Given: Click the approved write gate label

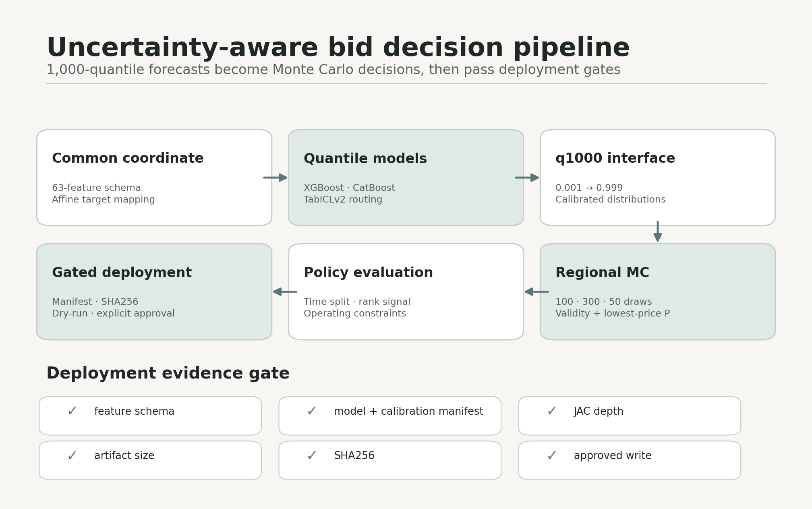Looking at the screenshot, I should point(612,456).
